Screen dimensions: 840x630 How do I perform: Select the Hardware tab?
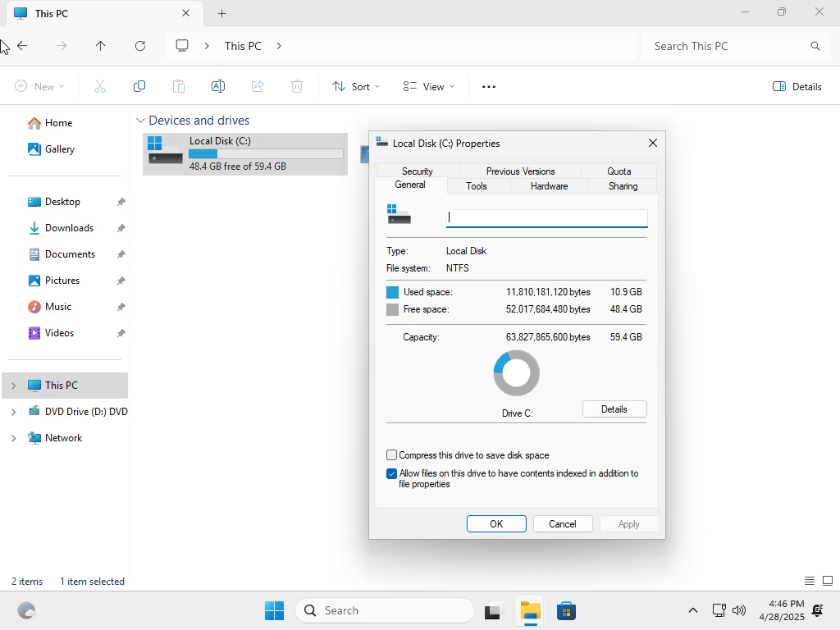click(x=549, y=186)
